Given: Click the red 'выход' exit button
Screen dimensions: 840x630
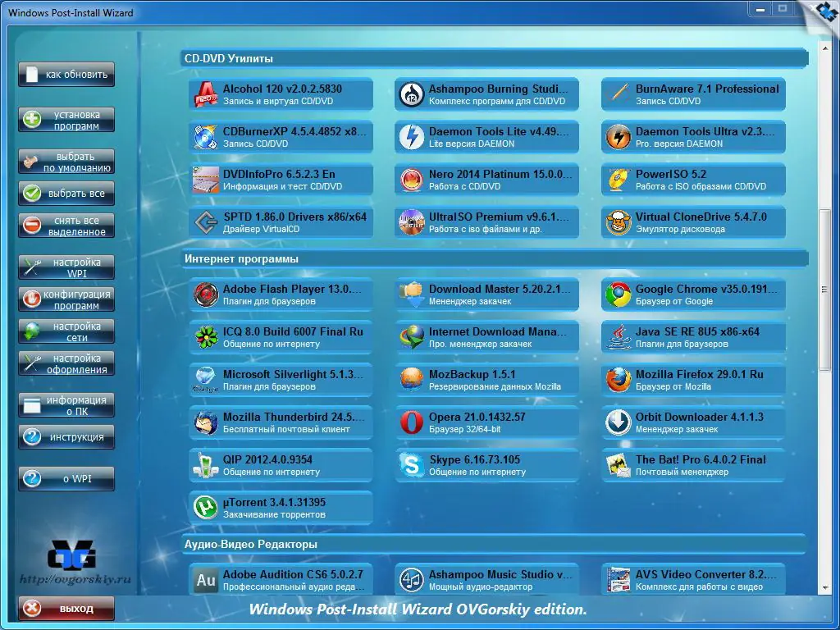Looking at the screenshot, I should click(66, 609).
